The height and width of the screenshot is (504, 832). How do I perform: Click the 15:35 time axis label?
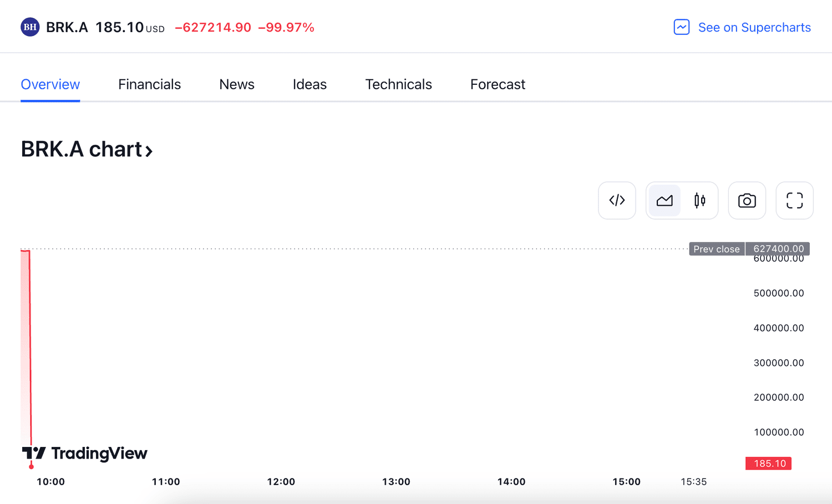click(x=693, y=482)
